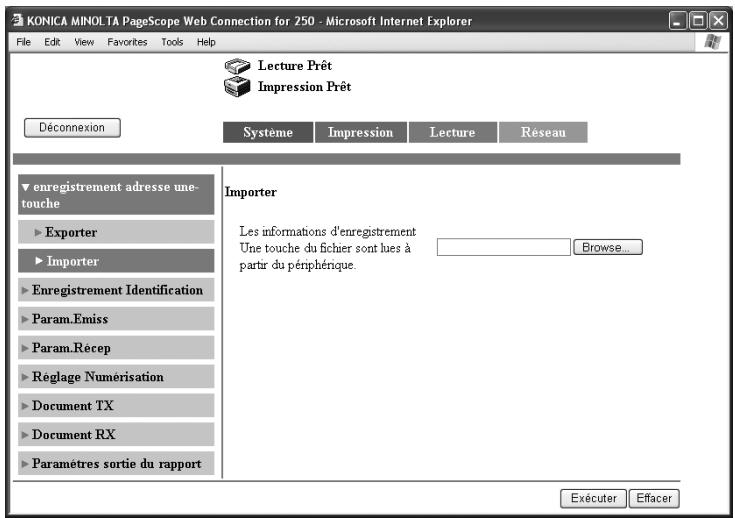
Task: Click the Lecture Prêt status text
Action: pos(294,66)
